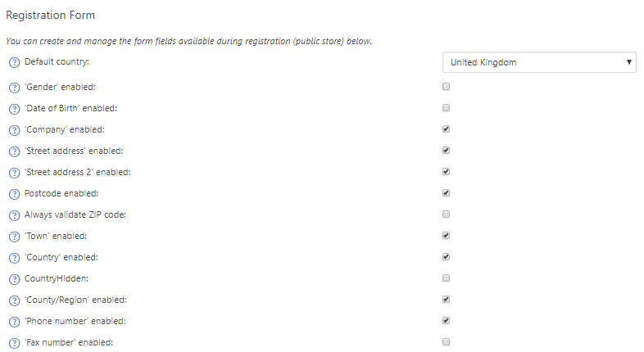Image resolution: width=644 pixels, height=352 pixels.
Task: Click help icon for 'Town' enabled
Action: click(x=15, y=237)
